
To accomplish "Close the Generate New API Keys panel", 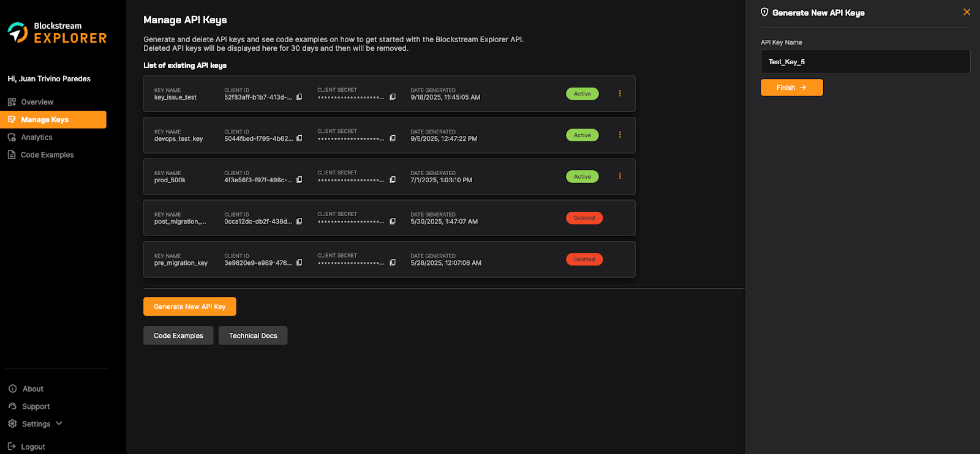I will [967, 12].
